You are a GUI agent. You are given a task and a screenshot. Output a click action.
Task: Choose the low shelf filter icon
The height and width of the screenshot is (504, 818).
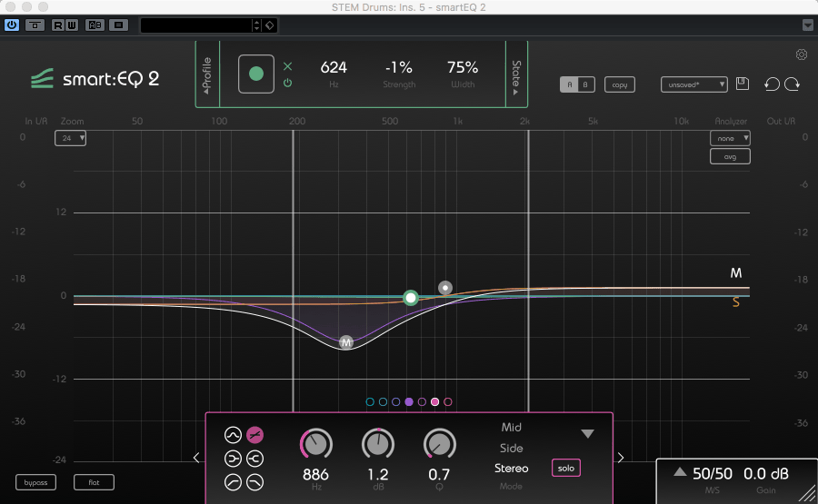233,459
